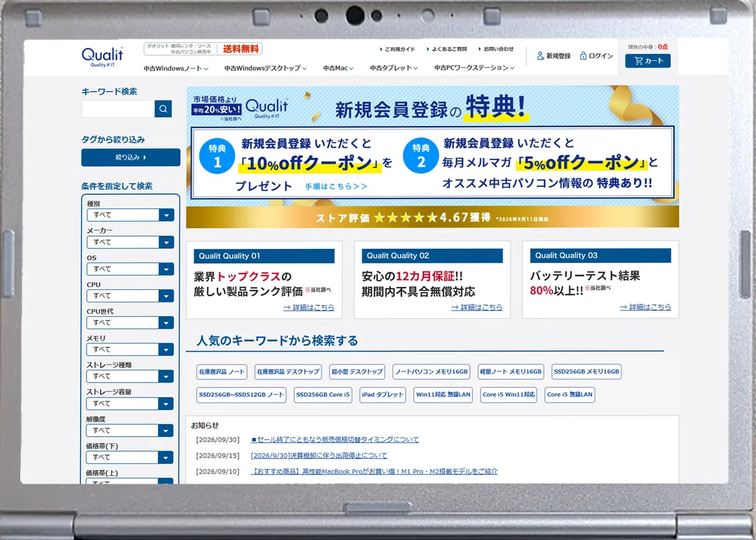This screenshot has width=756, height=540.
Task: Select the SSD256GB~SSD512GB ノート tag
Action: coord(242,395)
